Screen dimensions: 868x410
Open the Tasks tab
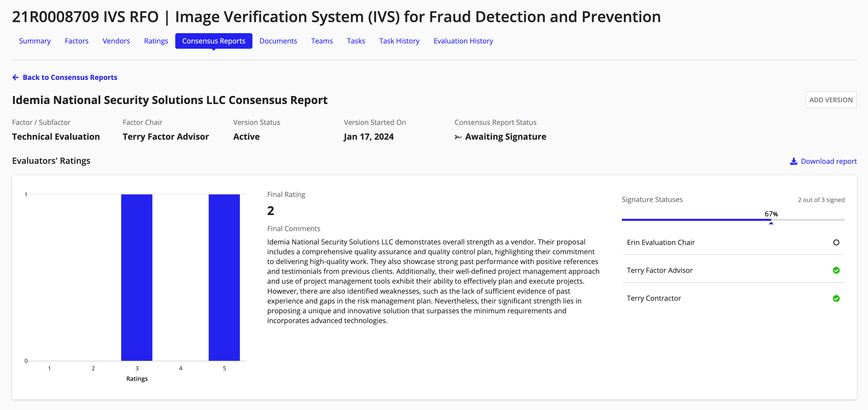point(356,41)
